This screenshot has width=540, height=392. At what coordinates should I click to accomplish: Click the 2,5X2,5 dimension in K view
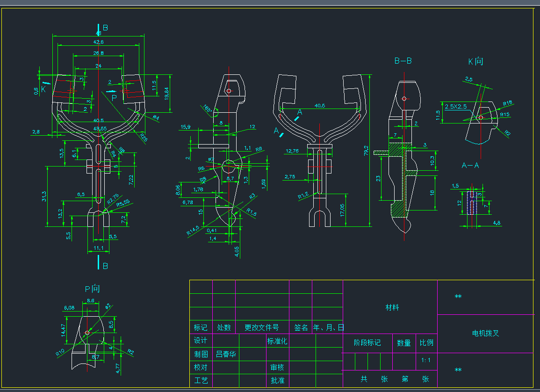click(456, 106)
